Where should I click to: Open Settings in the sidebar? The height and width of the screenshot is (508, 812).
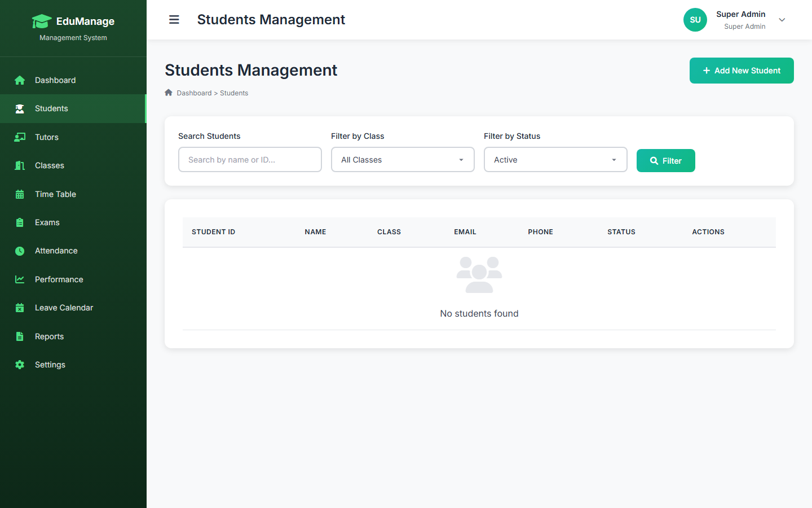coord(73,365)
